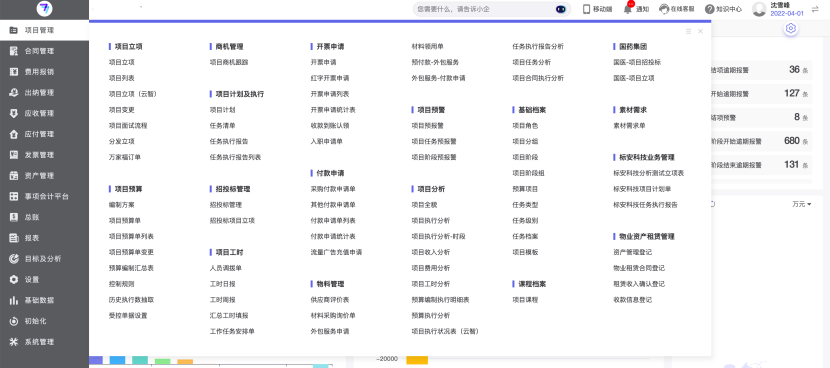
Task: Click the app logo at top left
Action: tap(44, 8)
